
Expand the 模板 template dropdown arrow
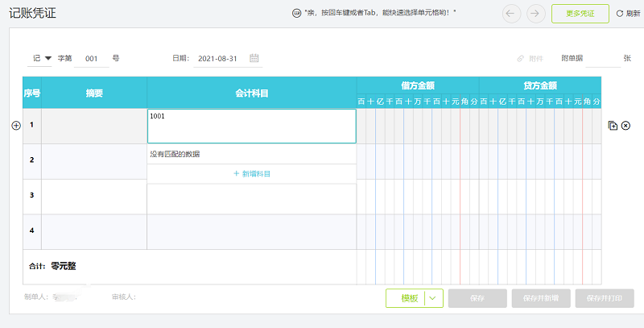point(434,298)
